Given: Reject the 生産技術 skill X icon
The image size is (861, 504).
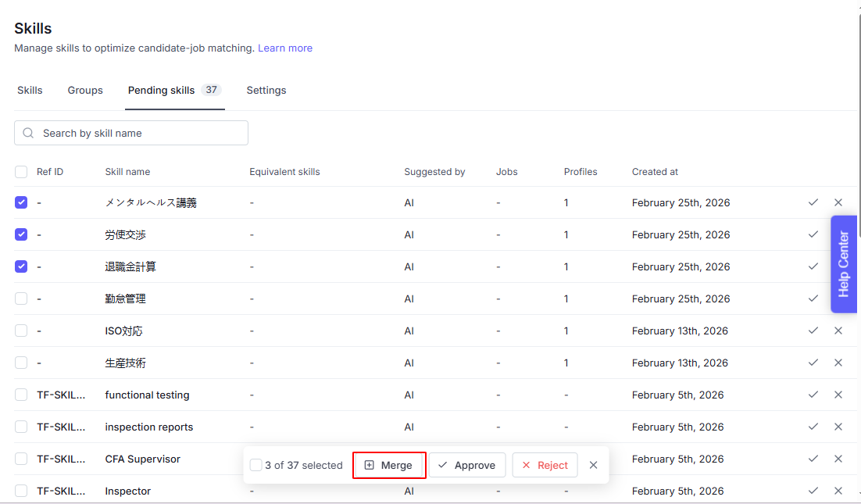Looking at the screenshot, I should (x=838, y=363).
